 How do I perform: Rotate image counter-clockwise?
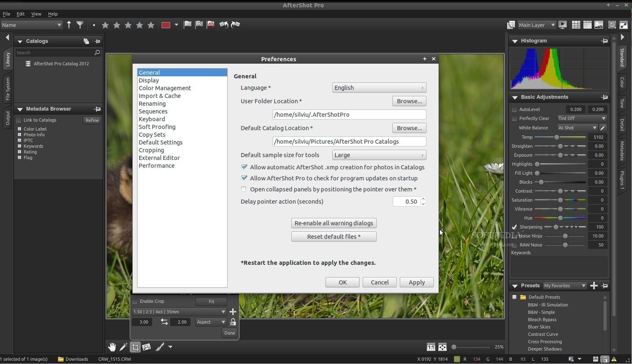pos(224,24)
